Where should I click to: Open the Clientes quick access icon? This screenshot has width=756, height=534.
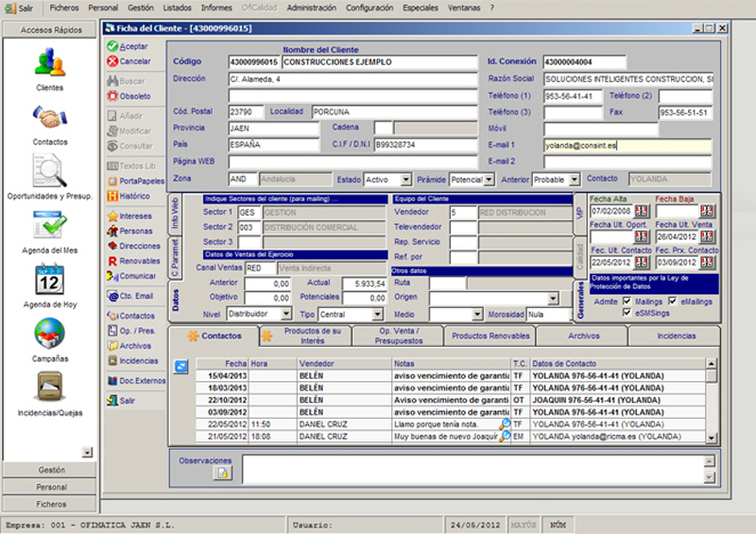50,61
